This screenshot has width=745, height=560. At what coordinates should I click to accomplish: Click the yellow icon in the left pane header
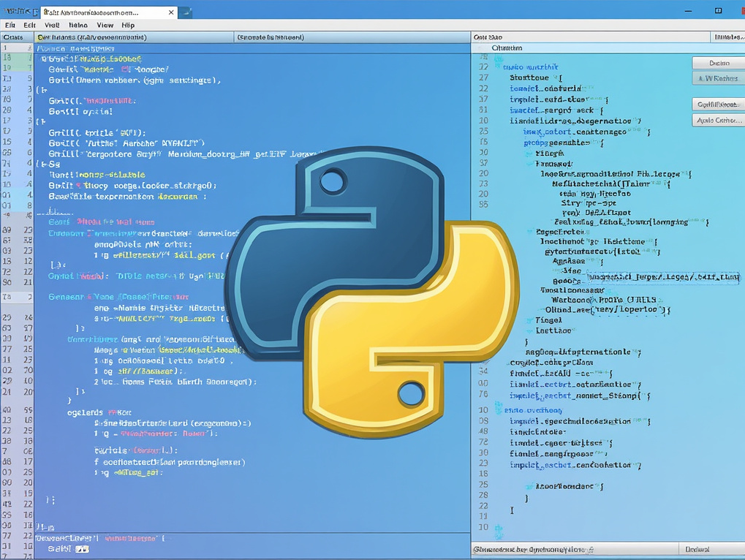pos(40,37)
